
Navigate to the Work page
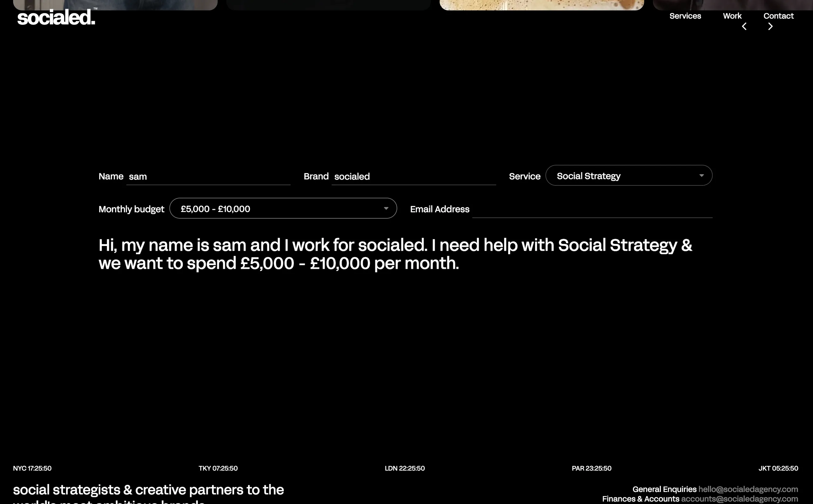[732, 16]
